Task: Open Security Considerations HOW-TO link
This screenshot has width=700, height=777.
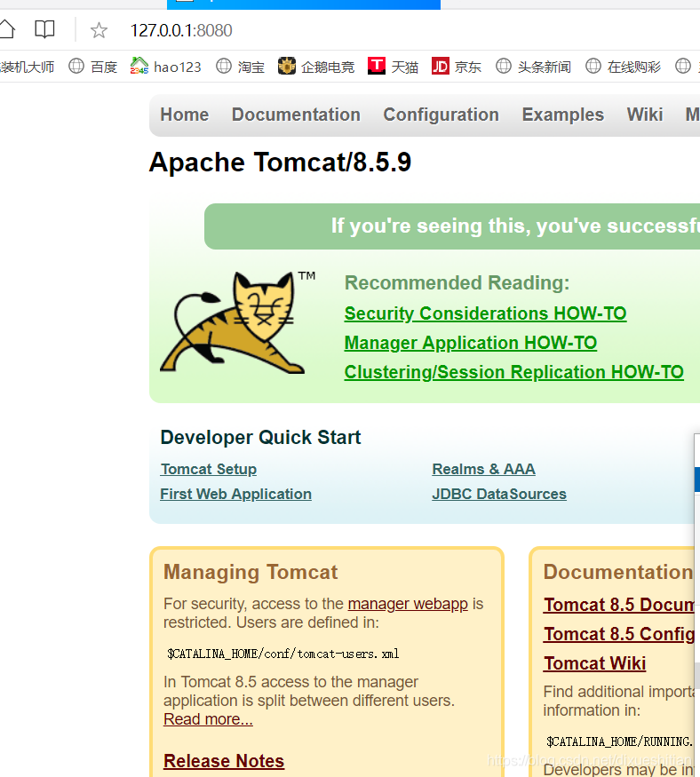Action: point(485,313)
